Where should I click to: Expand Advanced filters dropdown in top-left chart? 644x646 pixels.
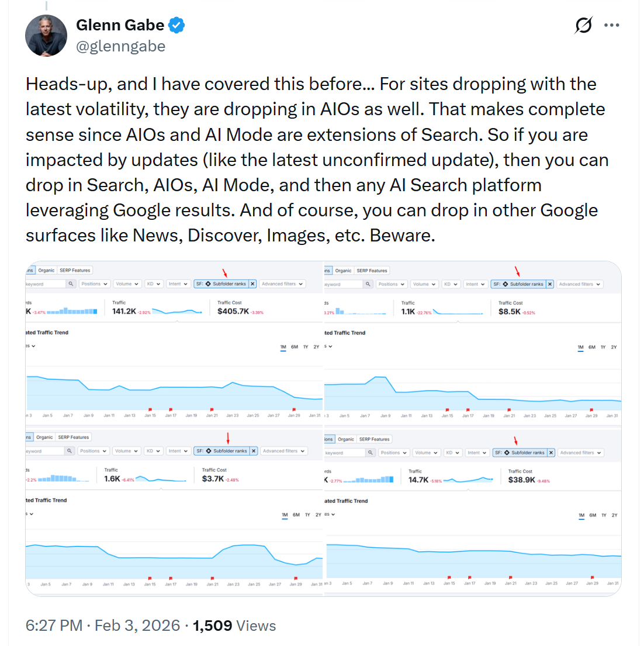[283, 284]
